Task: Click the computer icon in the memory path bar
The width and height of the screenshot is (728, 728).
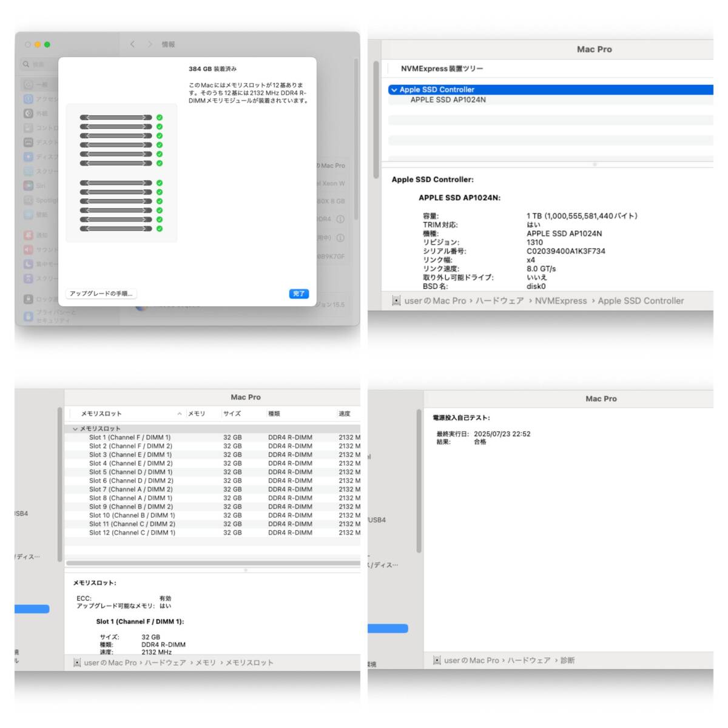Action: 77,662
